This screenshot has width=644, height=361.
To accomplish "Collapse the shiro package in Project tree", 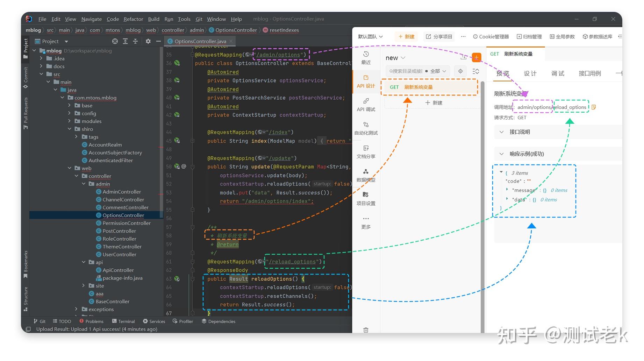I will (69, 129).
